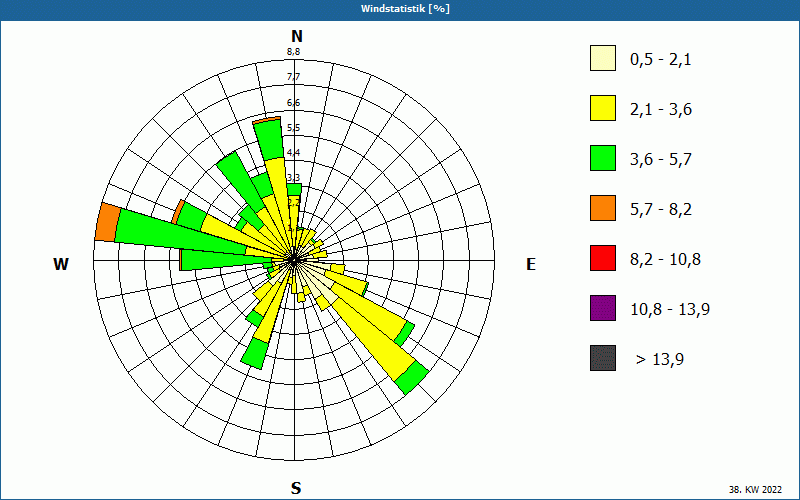Click the green tip of the longest southeast bar
This screenshot has height=500, width=800.
click(412, 378)
